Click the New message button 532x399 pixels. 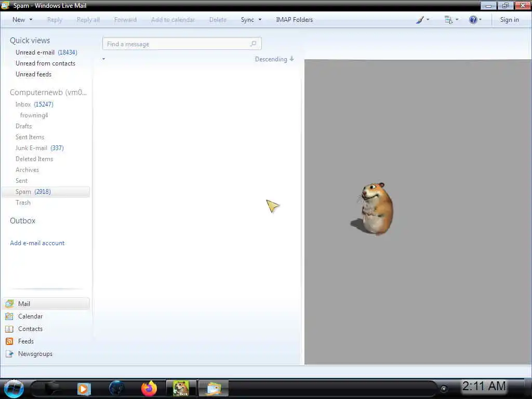point(19,20)
